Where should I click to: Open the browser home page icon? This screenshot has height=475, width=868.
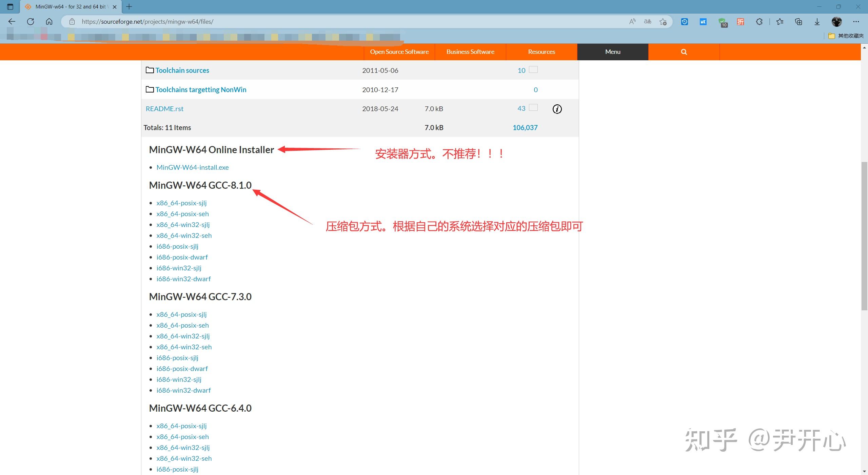(49, 22)
